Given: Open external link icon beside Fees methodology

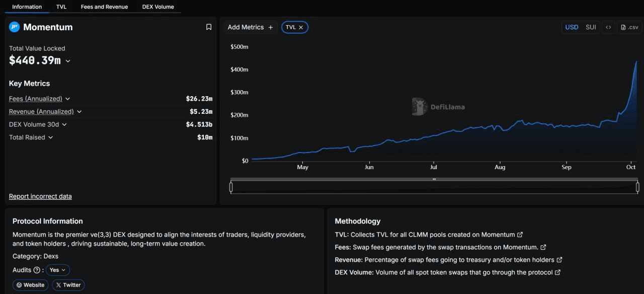Looking at the screenshot, I should coord(543,247).
